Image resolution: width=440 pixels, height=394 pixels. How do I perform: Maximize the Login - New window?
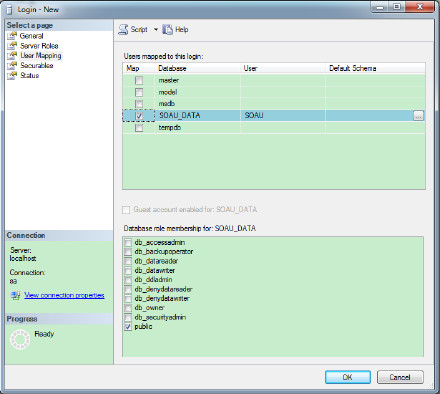pyautogui.click(x=397, y=7)
